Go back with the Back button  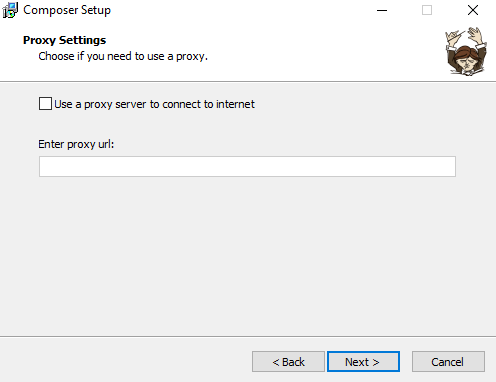pos(288,362)
